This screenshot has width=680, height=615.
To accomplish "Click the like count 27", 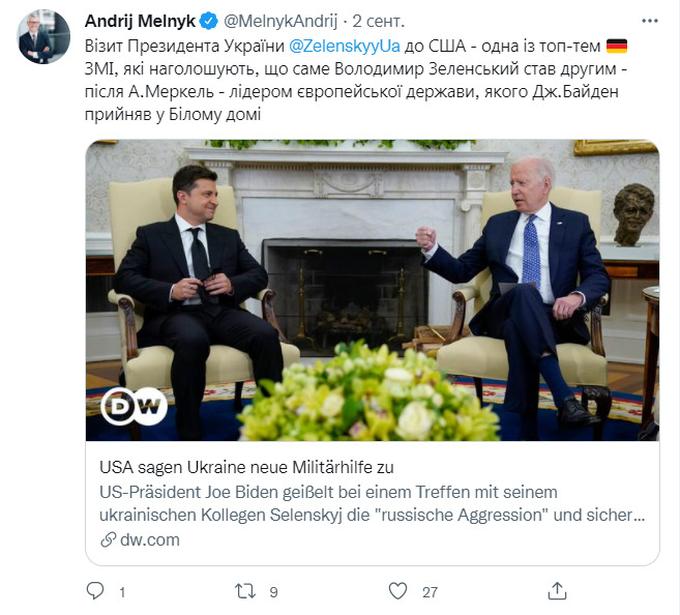I will [430, 592].
